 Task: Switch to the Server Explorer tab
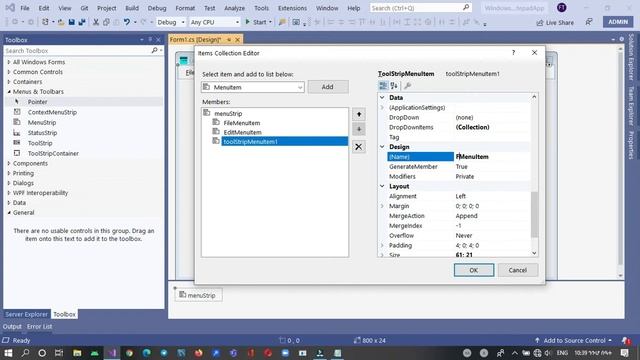click(x=27, y=314)
